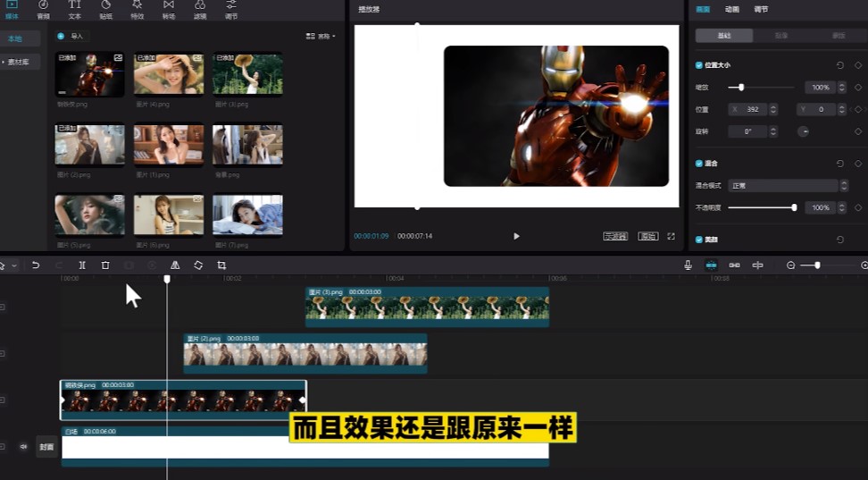Add keyframe for 旋转 rotation
The height and width of the screenshot is (480, 868).
(858, 132)
